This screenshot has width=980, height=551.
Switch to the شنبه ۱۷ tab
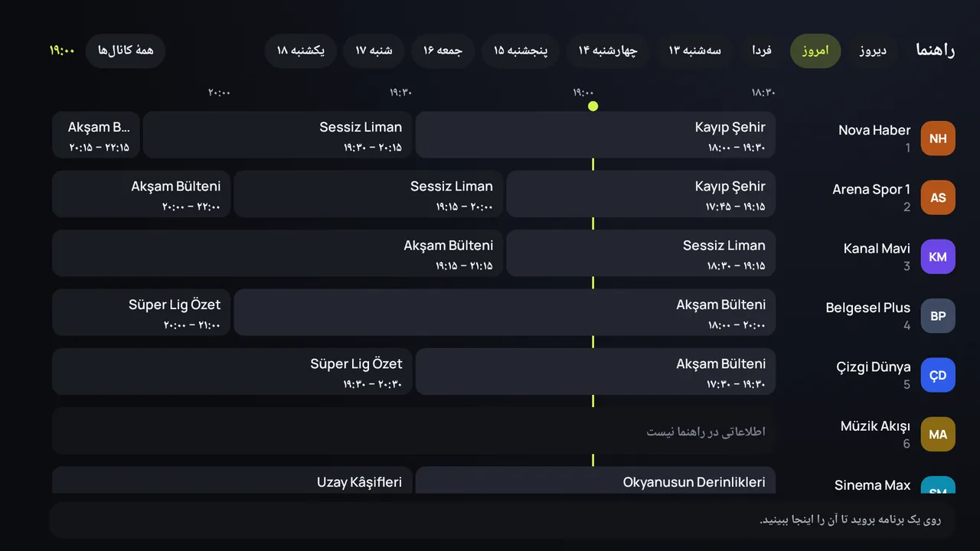click(374, 51)
